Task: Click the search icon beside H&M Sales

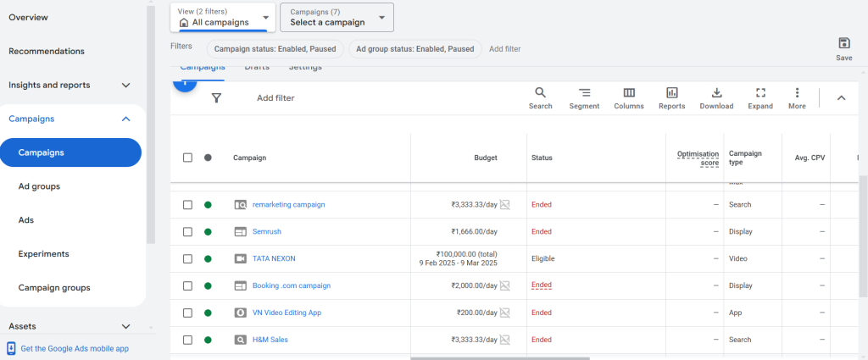Action: 240,340
